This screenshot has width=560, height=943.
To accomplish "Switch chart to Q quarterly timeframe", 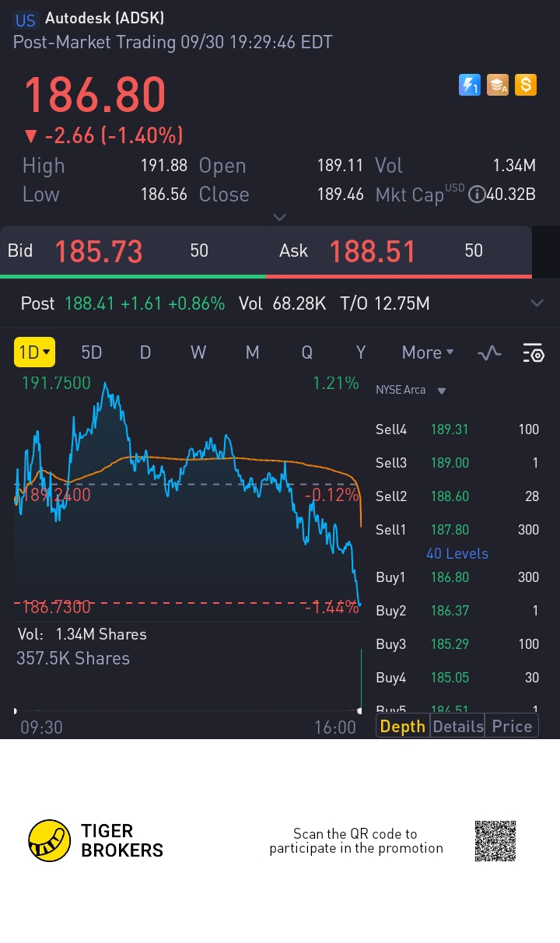I will click(306, 352).
